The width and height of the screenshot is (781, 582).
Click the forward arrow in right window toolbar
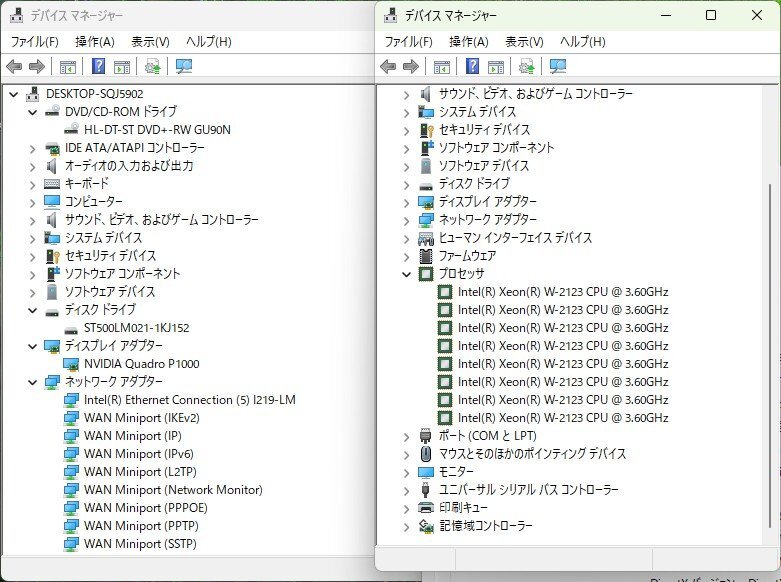click(410, 67)
